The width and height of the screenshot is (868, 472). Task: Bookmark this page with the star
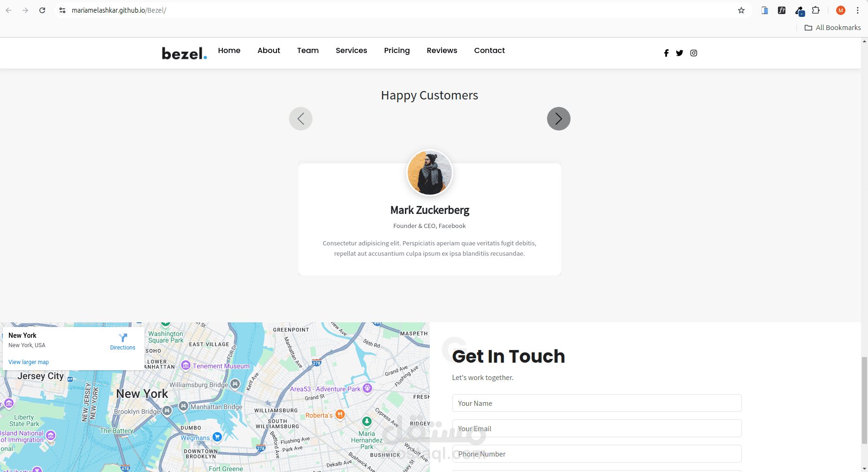741,10
